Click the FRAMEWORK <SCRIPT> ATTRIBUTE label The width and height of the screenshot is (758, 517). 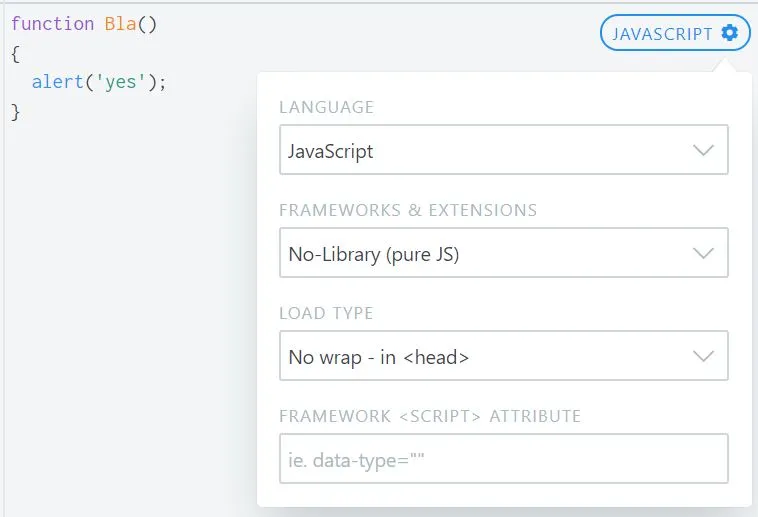(429, 416)
